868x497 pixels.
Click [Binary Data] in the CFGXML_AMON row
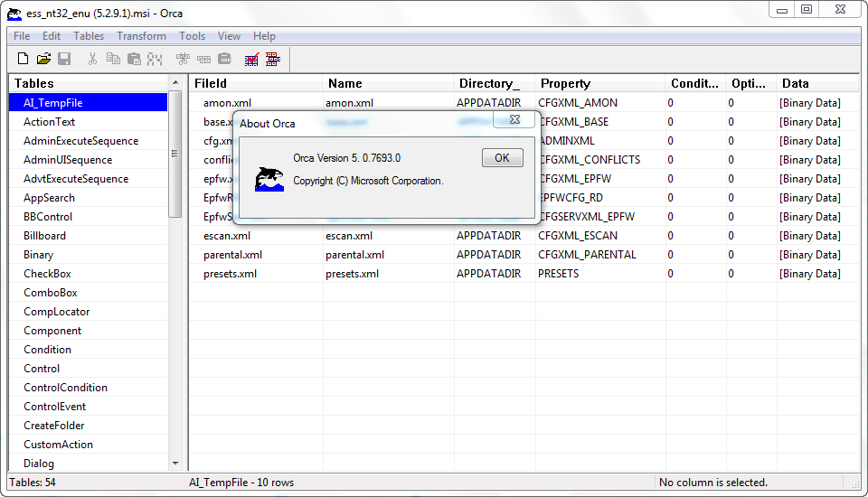(x=809, y=103)
